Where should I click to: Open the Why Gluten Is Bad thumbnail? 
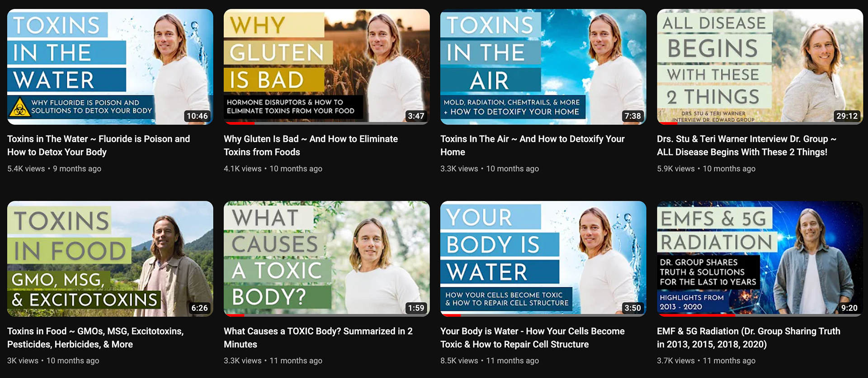(x=326, y=66)
